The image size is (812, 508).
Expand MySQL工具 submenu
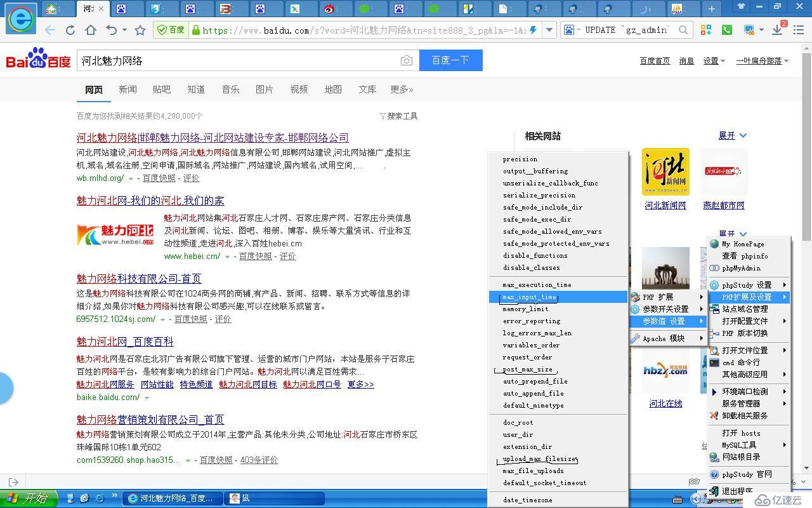tap(749, 445)
